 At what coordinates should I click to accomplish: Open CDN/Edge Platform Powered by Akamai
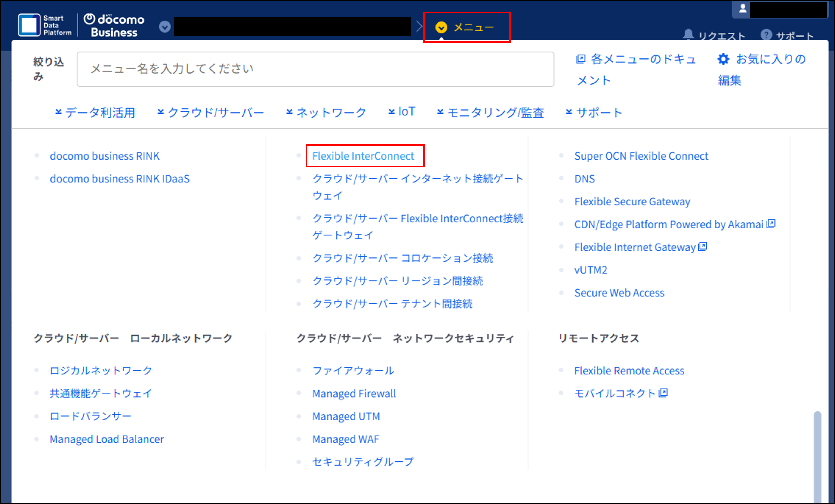click(x=669, y=224)
